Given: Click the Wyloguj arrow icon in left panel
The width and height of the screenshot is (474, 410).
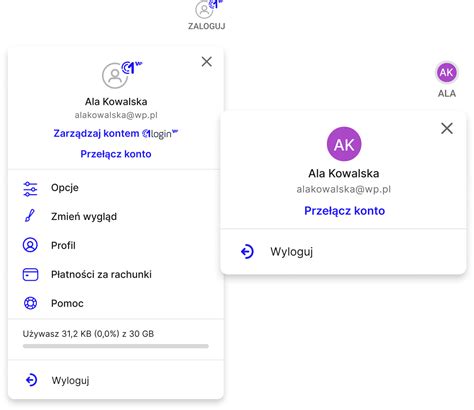Looking at the screenshot, I should coord(31,380).
